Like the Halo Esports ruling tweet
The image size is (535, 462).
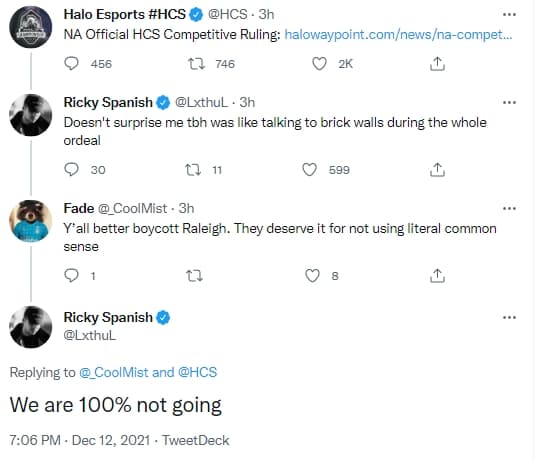319,63
